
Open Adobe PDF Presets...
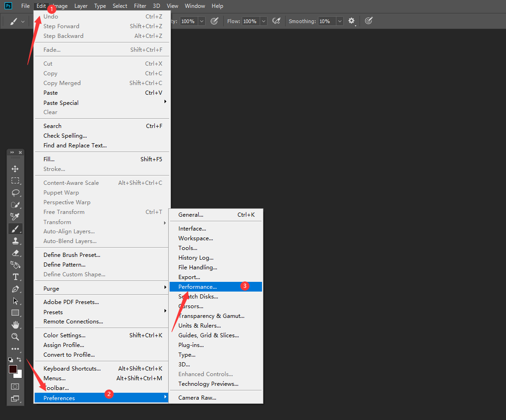[x=102, y=302]
